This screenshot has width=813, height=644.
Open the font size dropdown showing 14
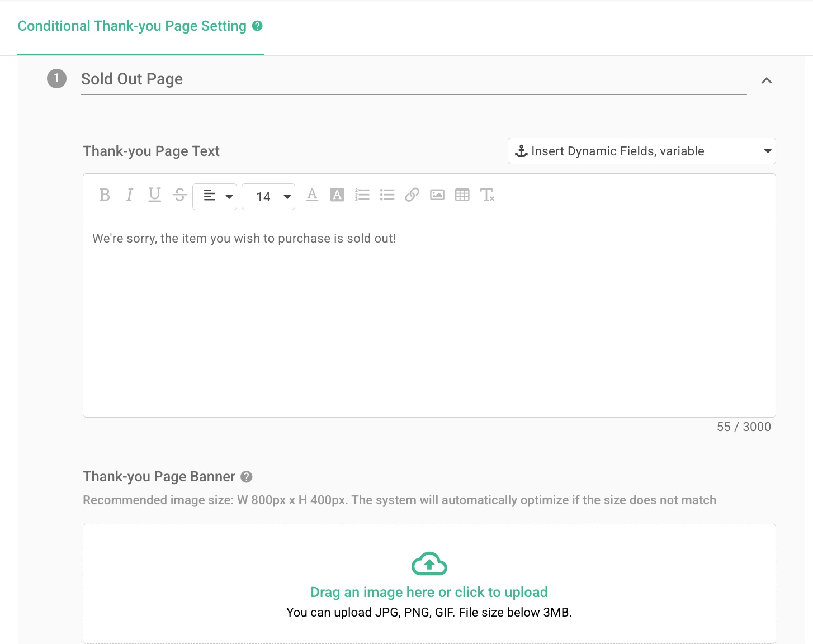(268, 197)
